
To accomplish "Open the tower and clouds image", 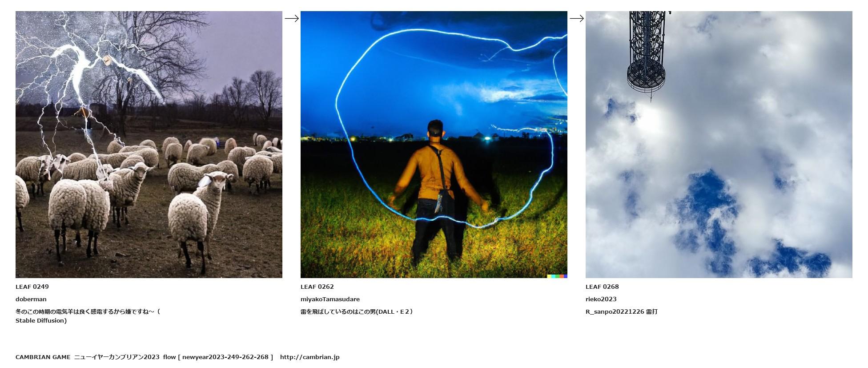I will click(719, 145).
